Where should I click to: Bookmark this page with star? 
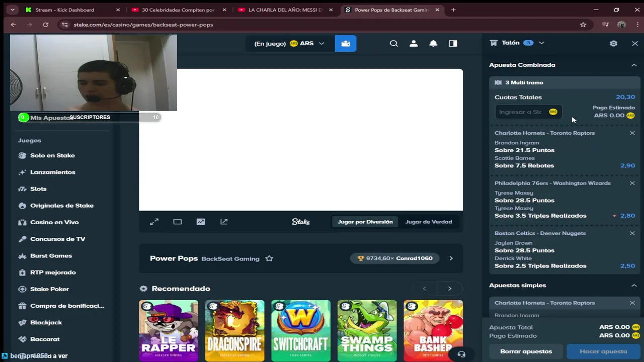[583, 25]
